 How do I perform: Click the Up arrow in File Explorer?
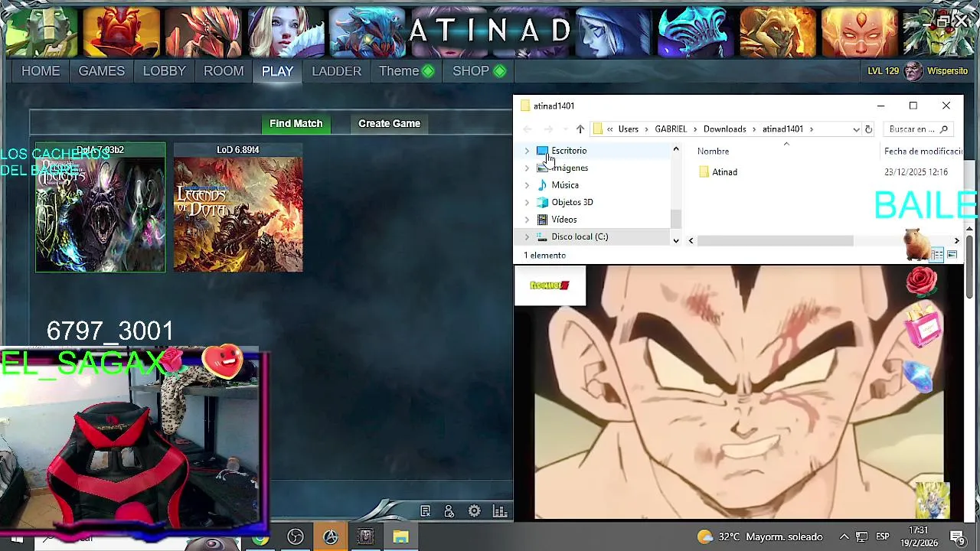(x=580, y=129)
